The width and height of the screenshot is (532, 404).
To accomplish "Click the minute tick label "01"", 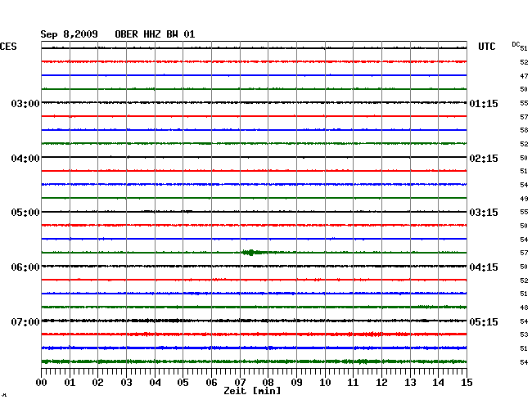I will [x=70, y=383].
